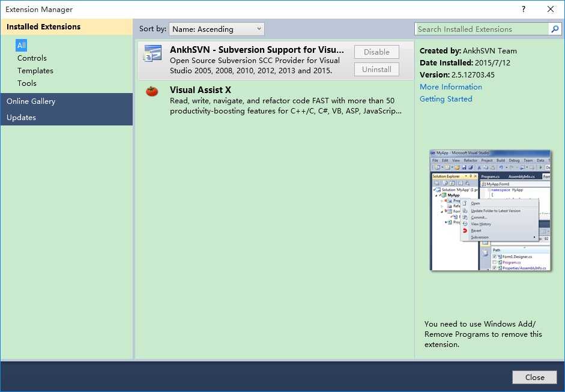Open More Information link
This screenshot has height=392, width=565.
(450, 87)
